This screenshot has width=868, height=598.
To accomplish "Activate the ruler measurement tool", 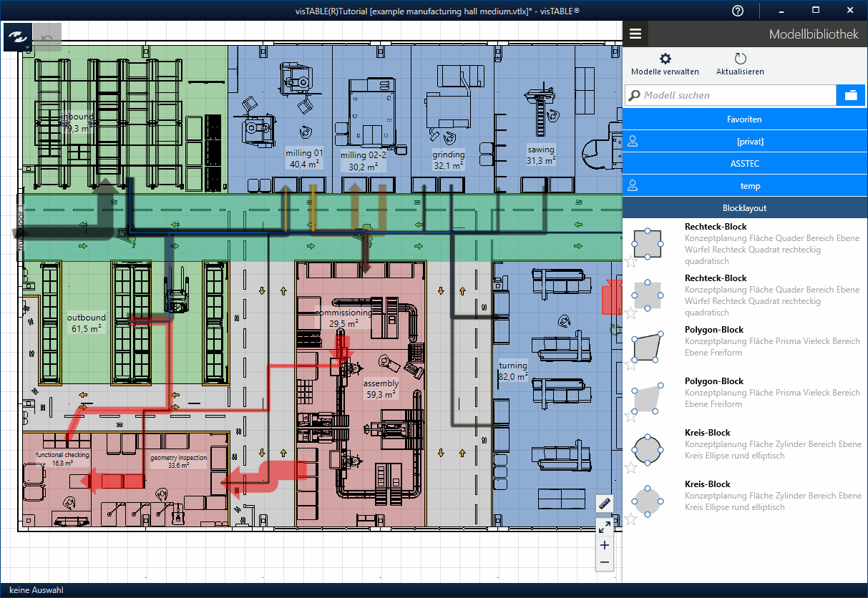I will (x=605, y=504).
